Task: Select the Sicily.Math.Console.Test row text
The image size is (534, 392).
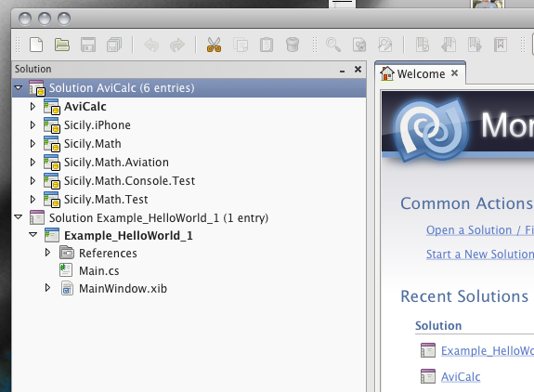Action: pos(129,180)
